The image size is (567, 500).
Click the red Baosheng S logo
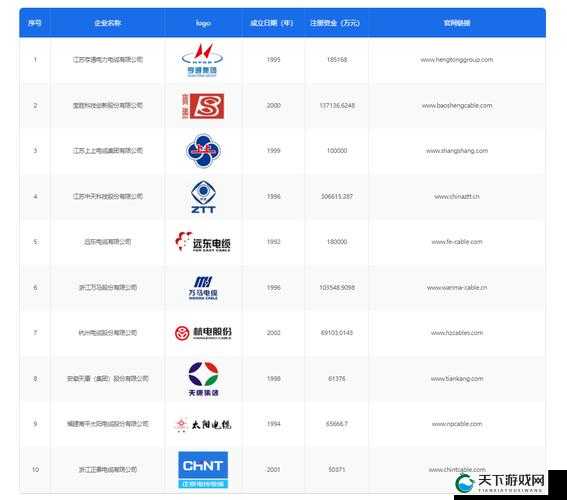(203, 106)
